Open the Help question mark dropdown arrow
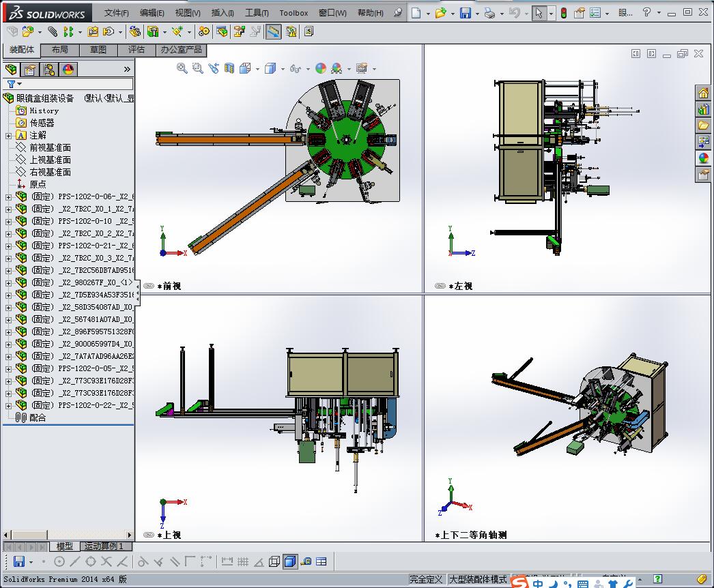 tap(659, 13)
